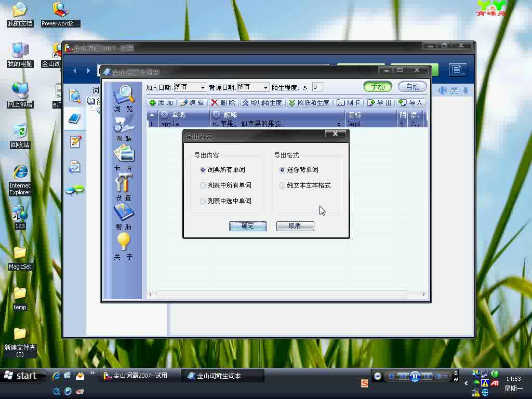This screenshot has width=532, height=399.
Task: Pause the taskbar media player
Action: tap(415, 376)
